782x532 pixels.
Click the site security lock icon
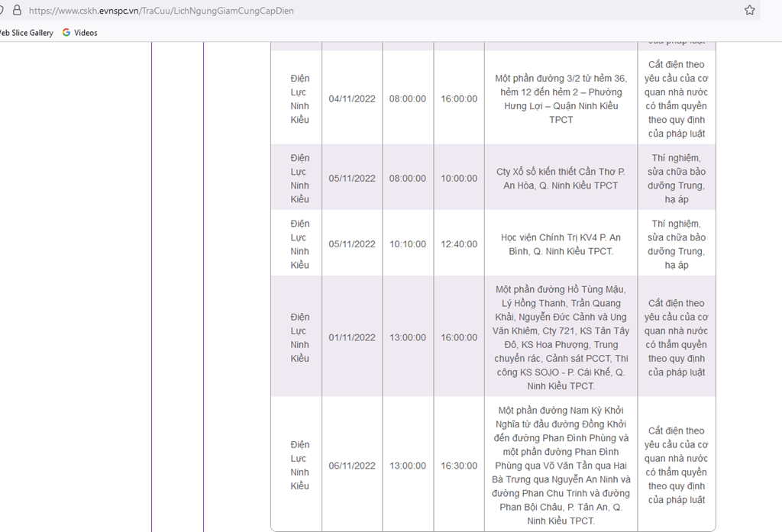[17, 11]
